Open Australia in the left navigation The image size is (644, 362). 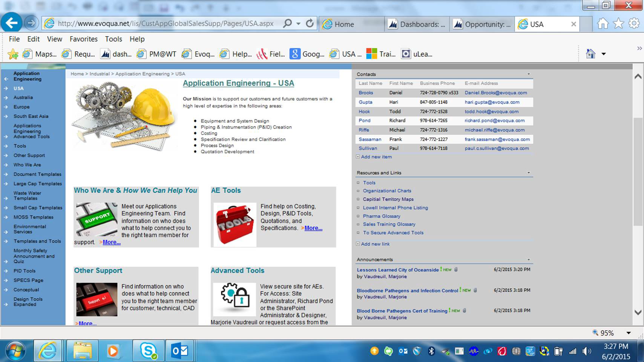(x=23, y=97)
